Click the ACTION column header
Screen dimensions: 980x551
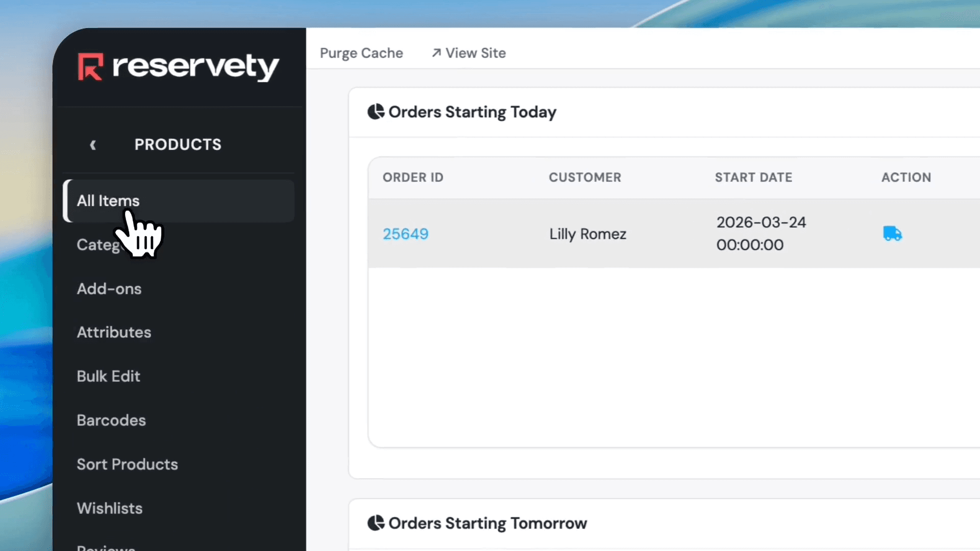click(x=906, y=177)
